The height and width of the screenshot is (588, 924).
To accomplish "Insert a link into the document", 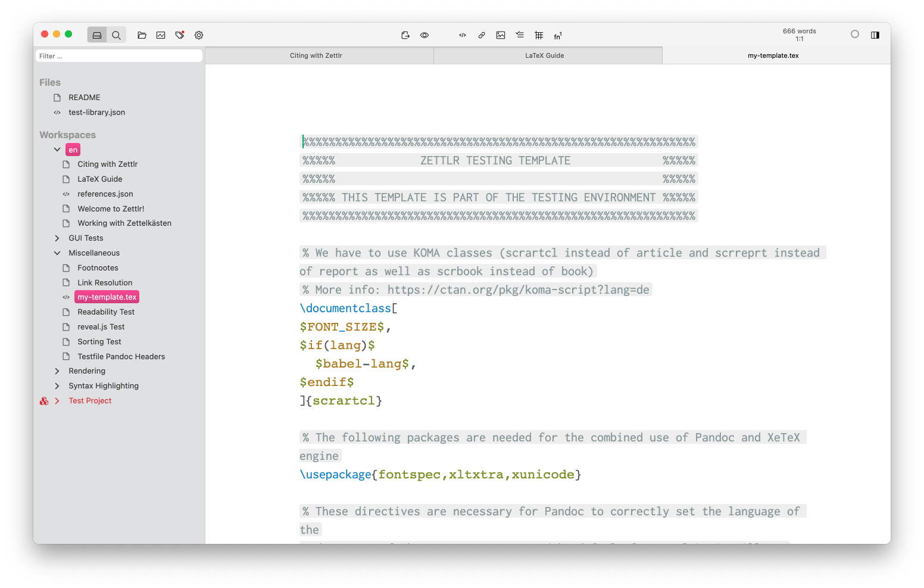I will pos(482,35).
